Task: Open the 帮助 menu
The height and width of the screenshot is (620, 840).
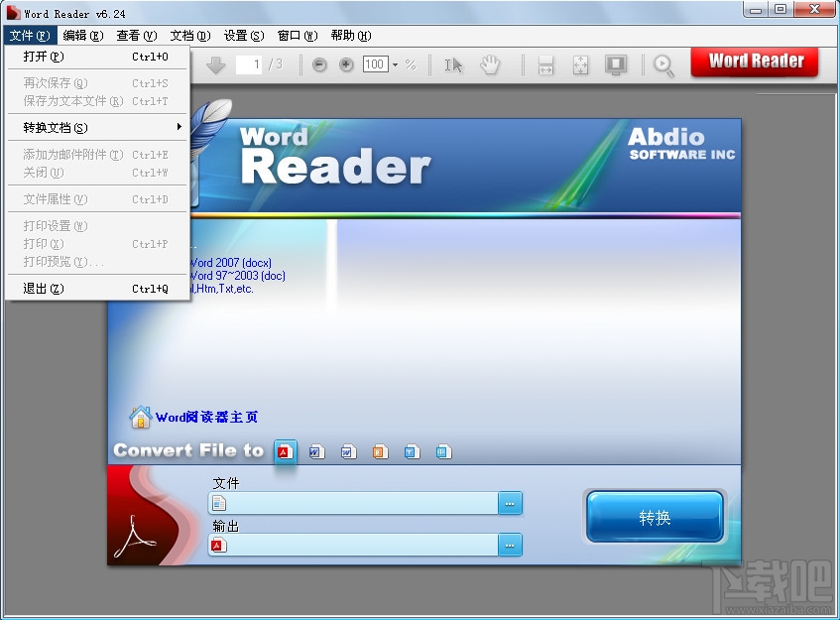Action: click(348, 35)
